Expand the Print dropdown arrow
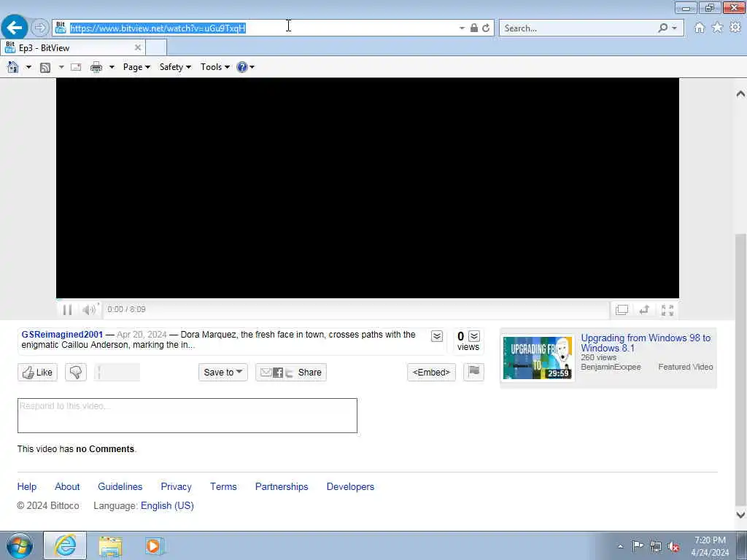 pos(112,67)
